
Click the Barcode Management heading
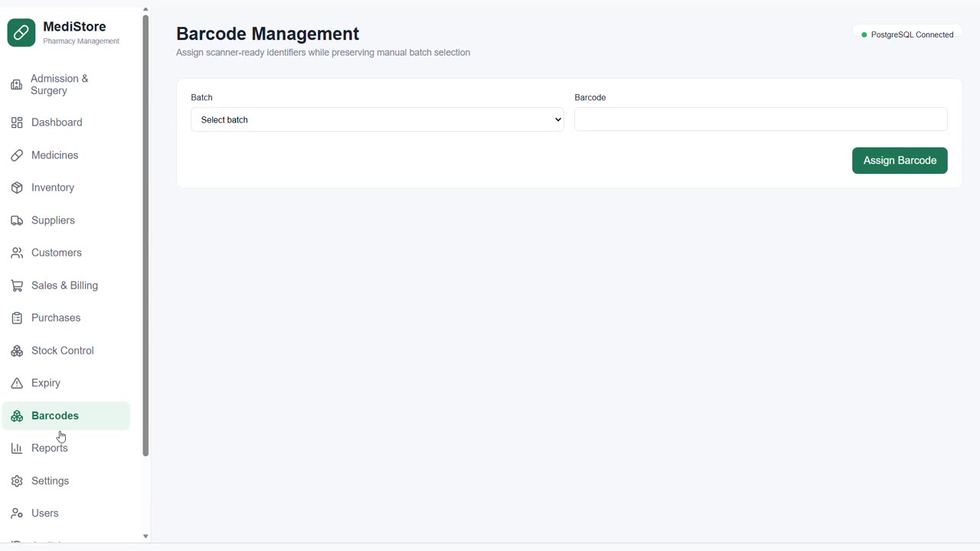click(x=268, y=34)
